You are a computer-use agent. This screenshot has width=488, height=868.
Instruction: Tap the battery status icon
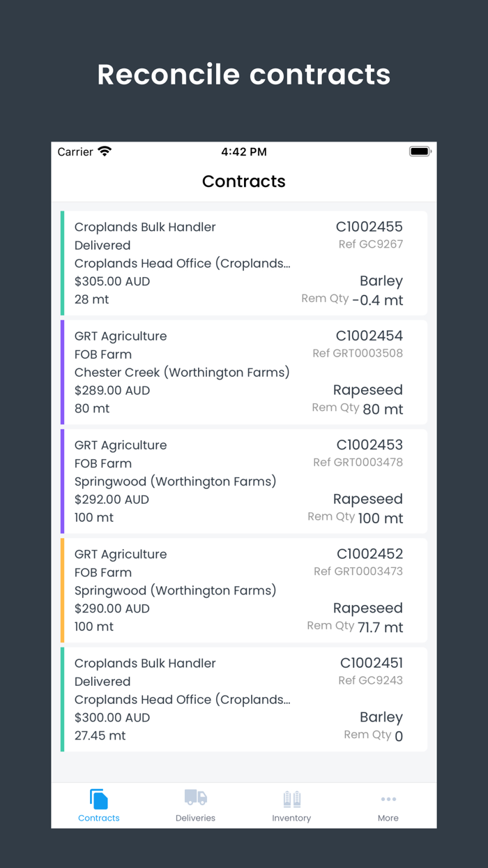[420, 151]
